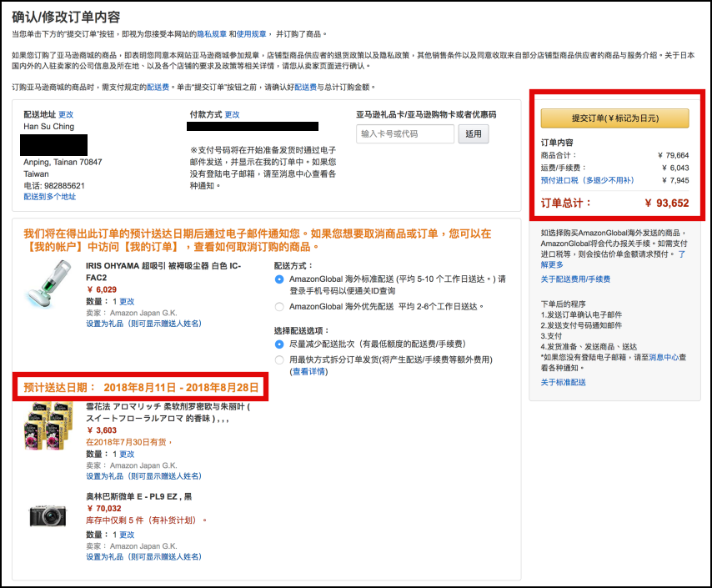The width and height of the screenshot is (712, 588).
Task: Open the 关于配送费用/手续费 link
Action: (575, 279)
